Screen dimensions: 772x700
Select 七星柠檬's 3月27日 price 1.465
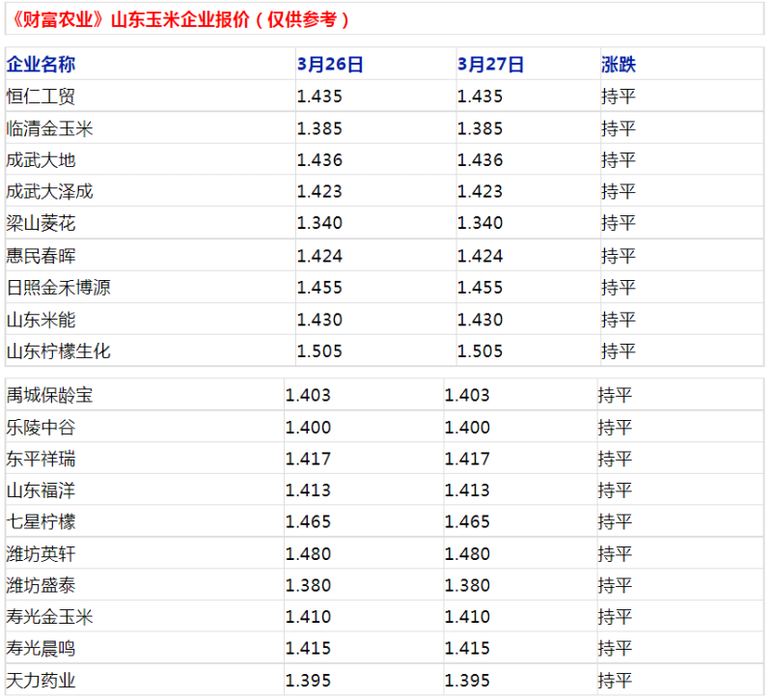coord(467,521)
